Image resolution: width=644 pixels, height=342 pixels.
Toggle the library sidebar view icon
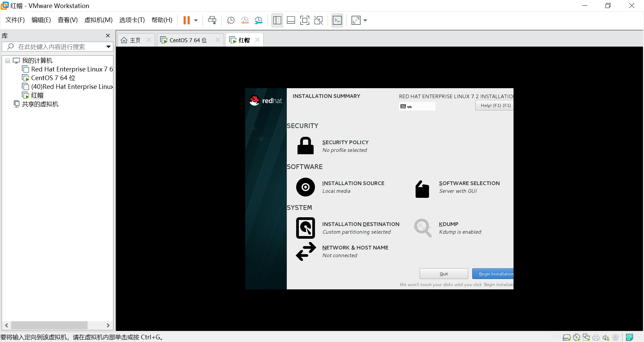(x=277, y=20)
